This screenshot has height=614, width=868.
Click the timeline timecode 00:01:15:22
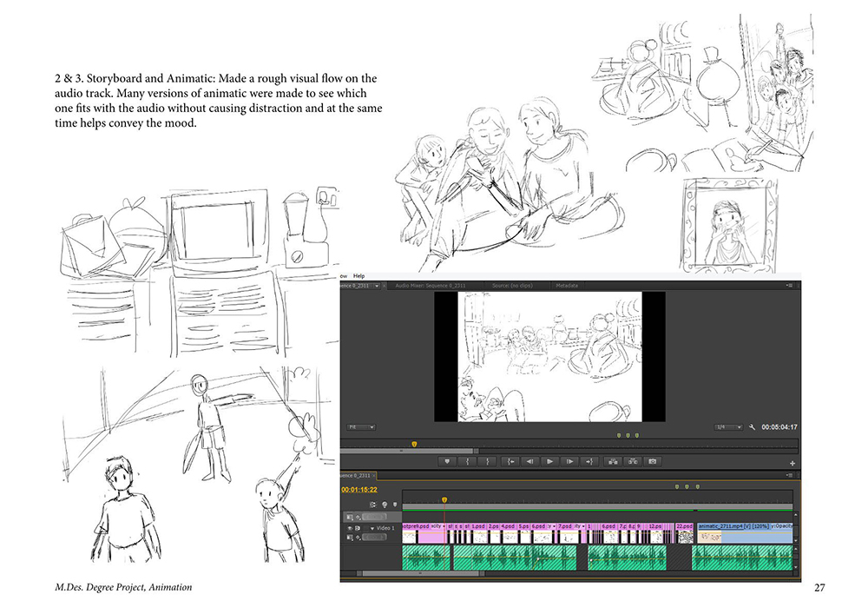click(x=359, y=489)
